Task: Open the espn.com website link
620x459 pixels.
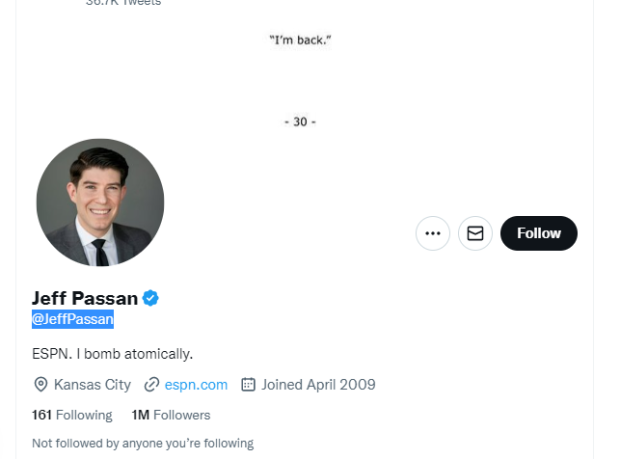Action: pyautogui.click(x=196, y=384)
